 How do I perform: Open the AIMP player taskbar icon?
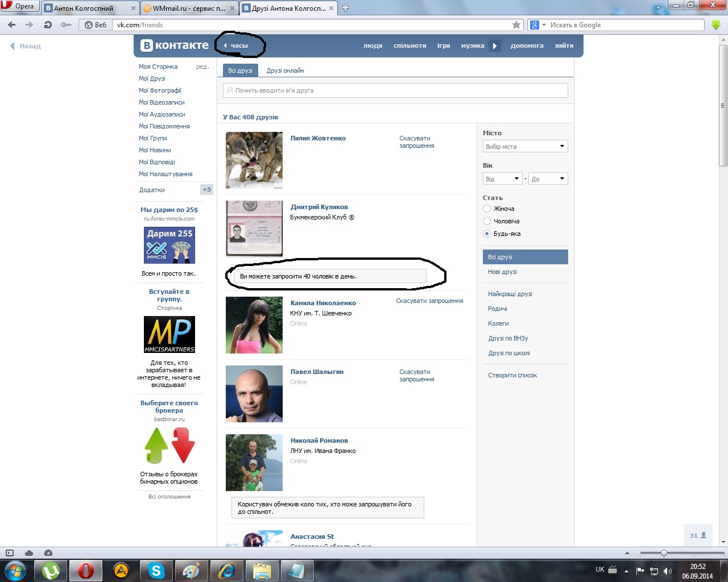point(121,571)
